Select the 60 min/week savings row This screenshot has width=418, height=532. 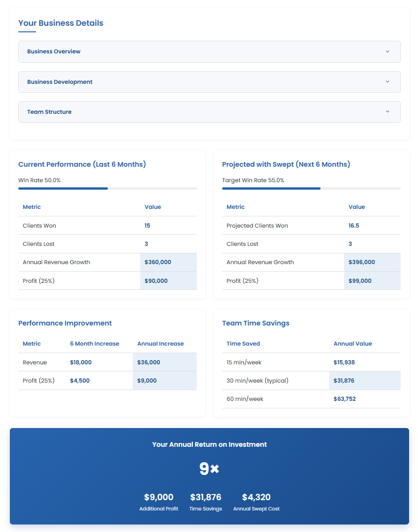point(311,399)
